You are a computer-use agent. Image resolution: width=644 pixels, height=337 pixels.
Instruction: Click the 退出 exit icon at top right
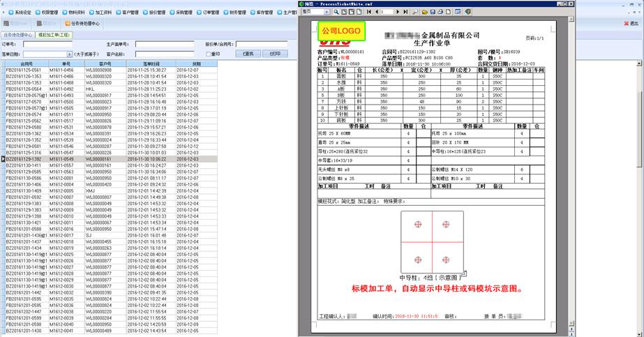tap(631, 24)
